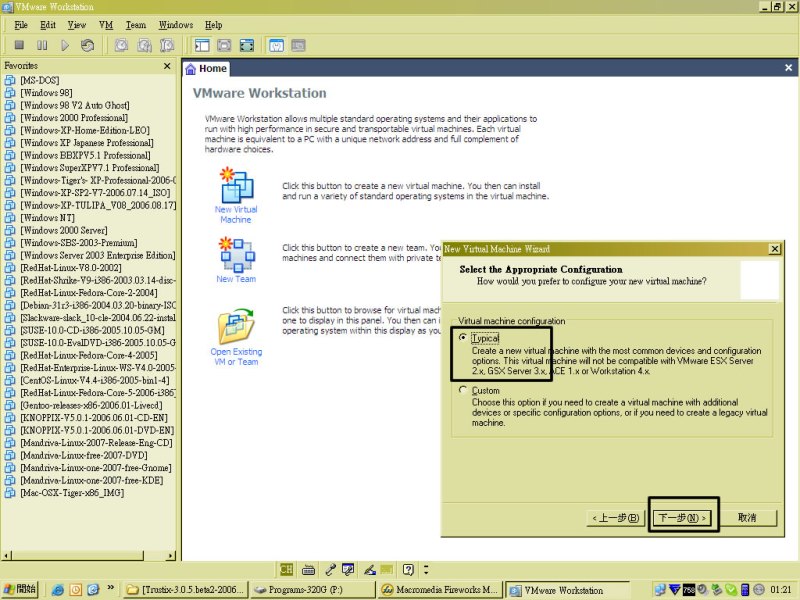Click the VMware Workstation taskbar button
Viewport: 800px width, 600px height.
567,590
